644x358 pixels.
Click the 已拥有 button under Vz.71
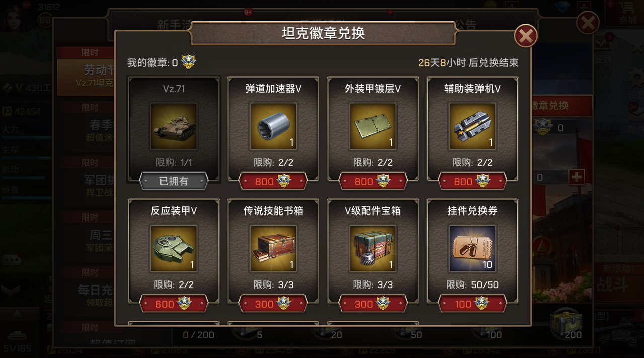coord(174,181)
